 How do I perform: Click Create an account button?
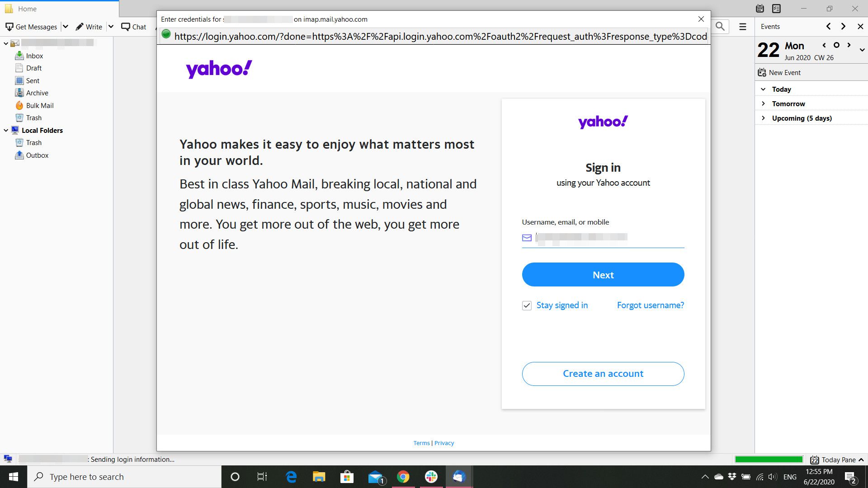coord(603,373)
